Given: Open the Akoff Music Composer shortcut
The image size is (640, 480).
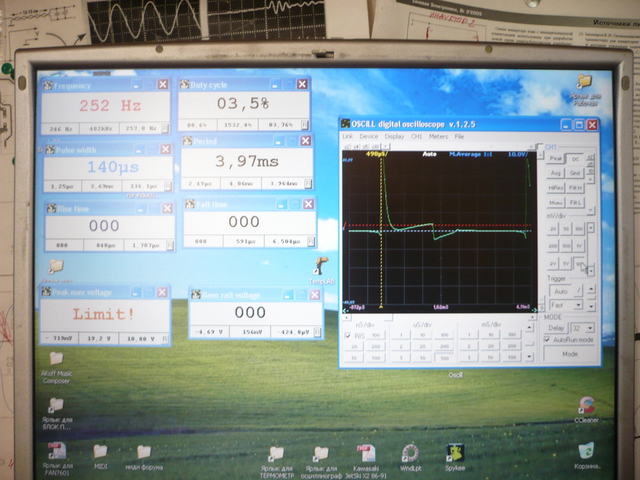Looking at the screenshot, I should [x=56, y=359].
